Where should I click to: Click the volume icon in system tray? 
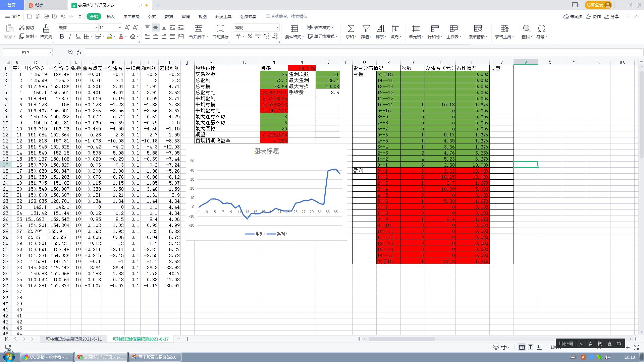click(x=607, y=357)
